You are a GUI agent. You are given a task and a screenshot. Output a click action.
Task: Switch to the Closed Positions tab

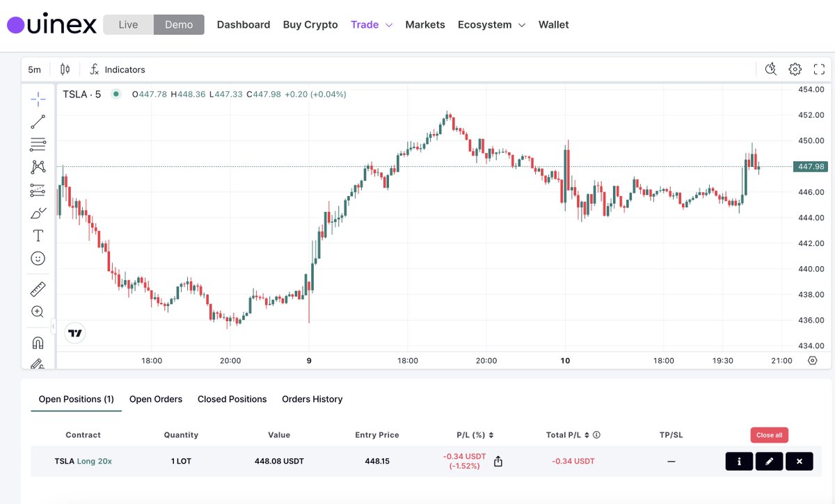click(232, 399)
